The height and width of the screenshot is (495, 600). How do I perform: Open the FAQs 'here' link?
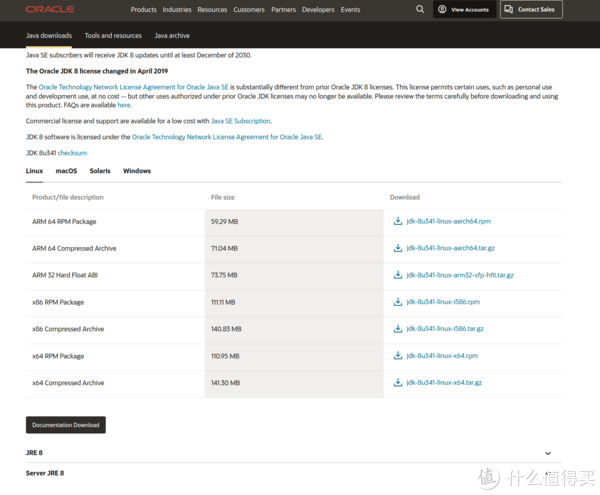(124, 105)
